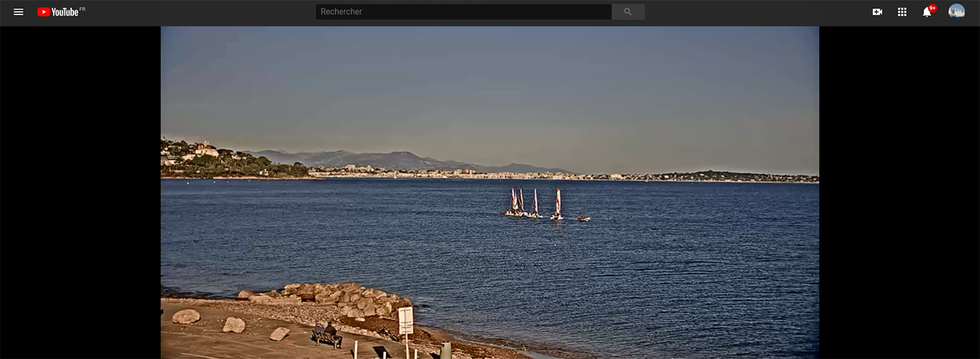Click the rock breakwater pile

pyautogui.click(x=339, y=297)
